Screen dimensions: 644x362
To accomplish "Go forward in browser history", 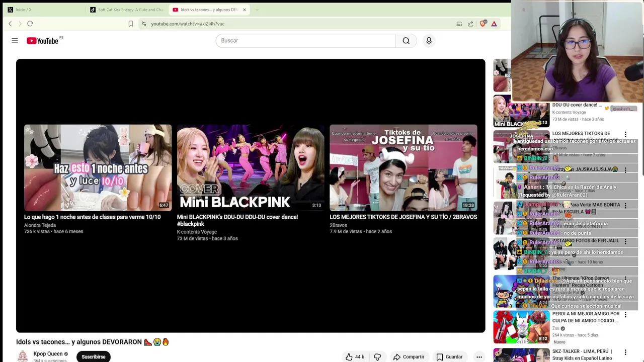I will pyautogui.click(x=20, y=24).
